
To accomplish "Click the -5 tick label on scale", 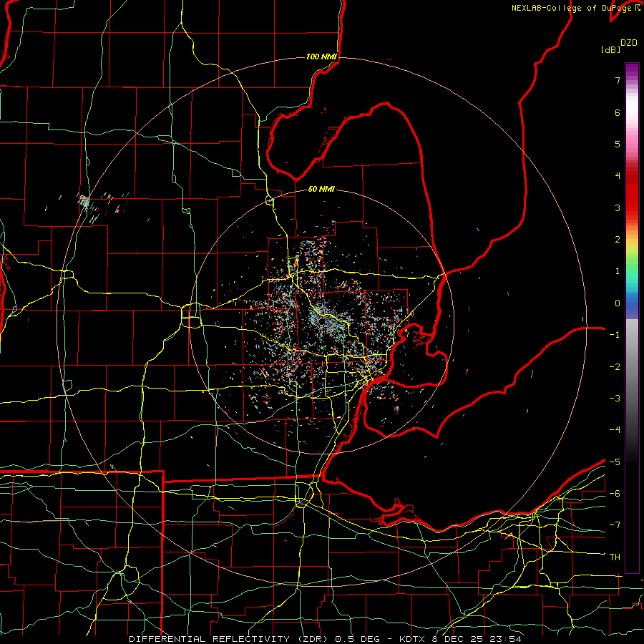I will tap(615, 462).
